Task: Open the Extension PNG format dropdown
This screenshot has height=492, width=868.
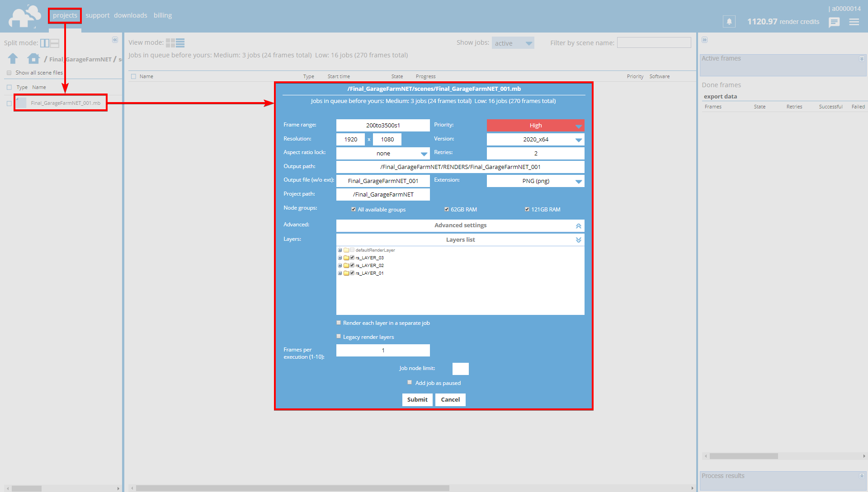Action: pyautogui.click(x=578, y=181)
